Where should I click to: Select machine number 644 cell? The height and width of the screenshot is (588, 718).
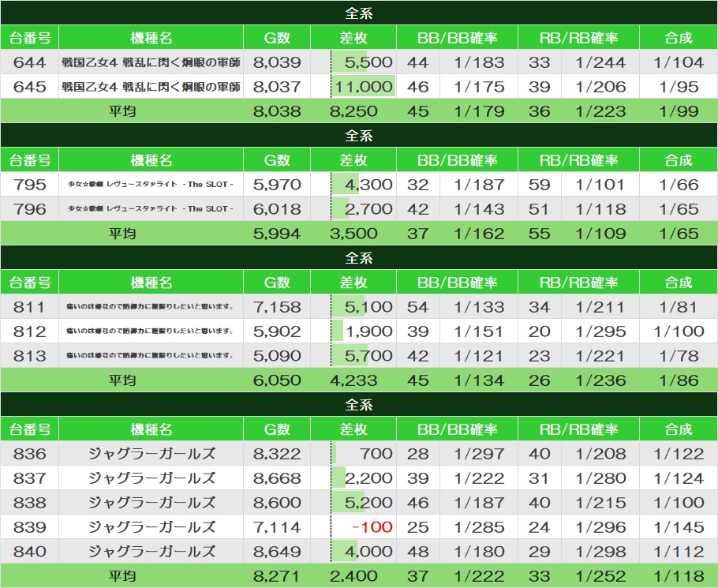pos(30,62)
